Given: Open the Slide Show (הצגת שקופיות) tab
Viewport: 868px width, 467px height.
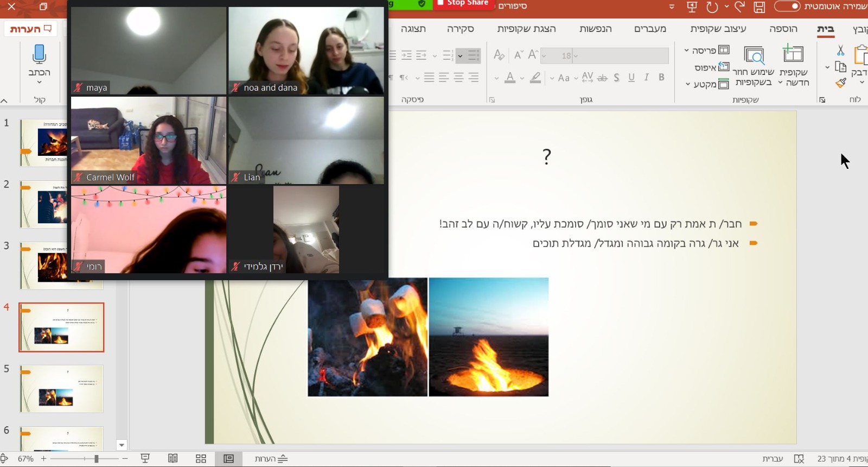Looking at the screenshot, I should (526, 29).
